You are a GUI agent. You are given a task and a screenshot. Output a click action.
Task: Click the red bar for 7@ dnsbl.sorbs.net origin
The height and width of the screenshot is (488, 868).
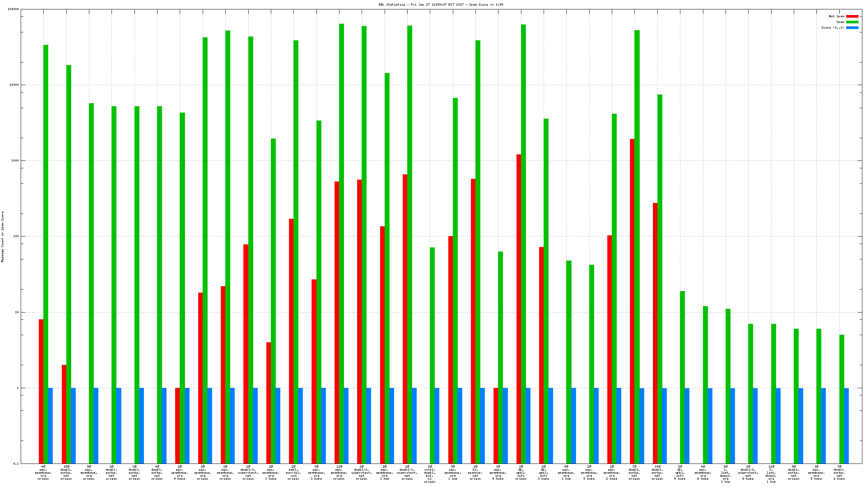tap(632, 301)
